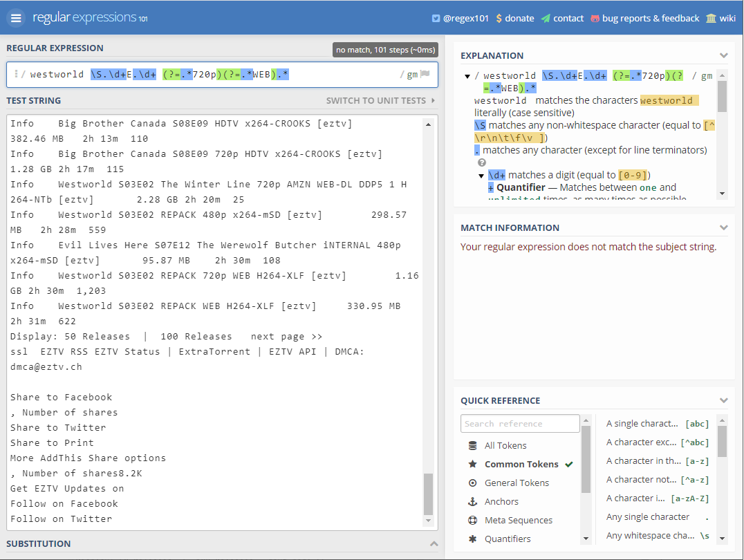Viewport: 744px width, 560px height.
Task: Click in the regular expression input field
Action: click(222, 75)
